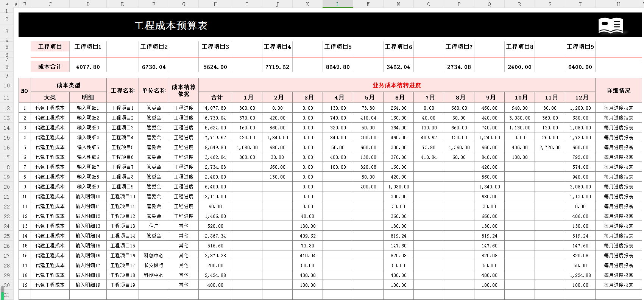
Task: Click the 2,720.00 value under 11月
Action: [x=550, y=147]
